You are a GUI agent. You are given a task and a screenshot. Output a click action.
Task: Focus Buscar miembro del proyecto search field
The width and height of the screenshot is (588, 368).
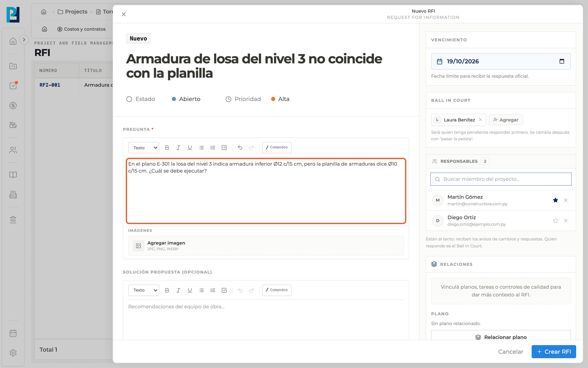[x=501, y=179]
